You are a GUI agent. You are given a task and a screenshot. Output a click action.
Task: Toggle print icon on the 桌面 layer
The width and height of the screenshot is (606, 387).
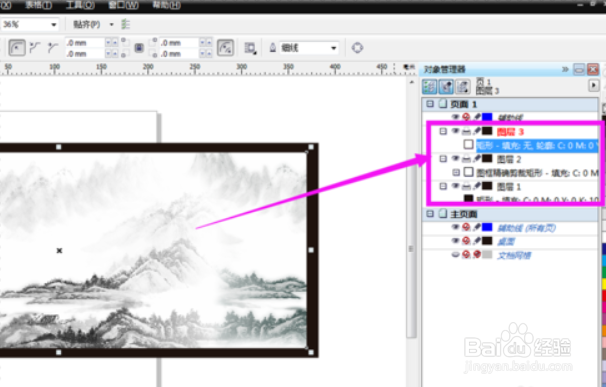tap(466, 241)
